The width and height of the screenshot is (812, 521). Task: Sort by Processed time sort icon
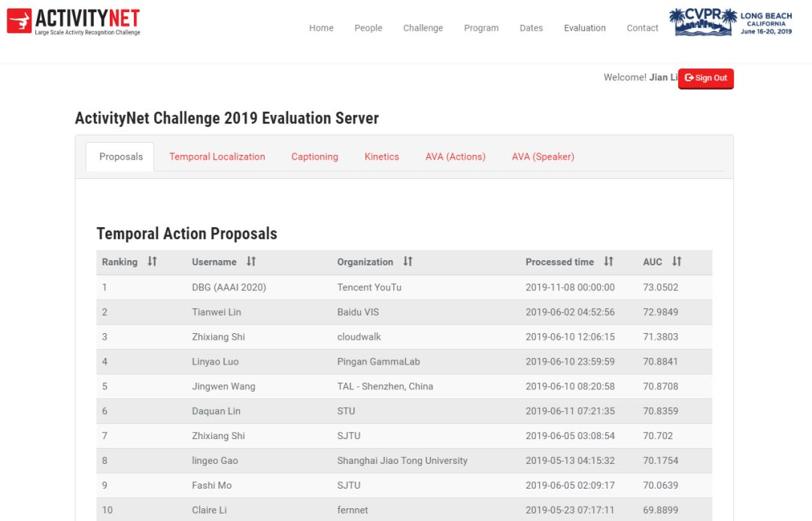pyautogui.click(x=608, y=262)
